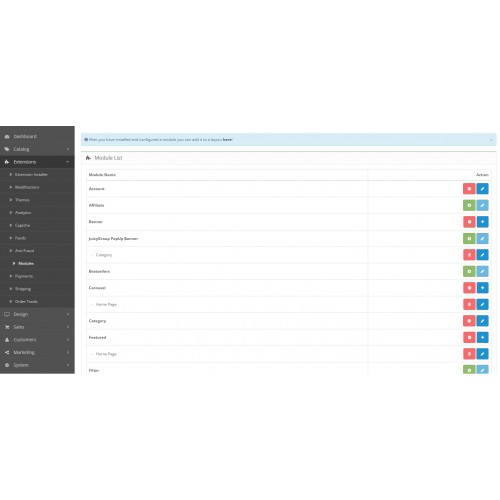Open the Dashboard menu item
The width and height of the screenshot is (500, 500).
click(37, 136)
